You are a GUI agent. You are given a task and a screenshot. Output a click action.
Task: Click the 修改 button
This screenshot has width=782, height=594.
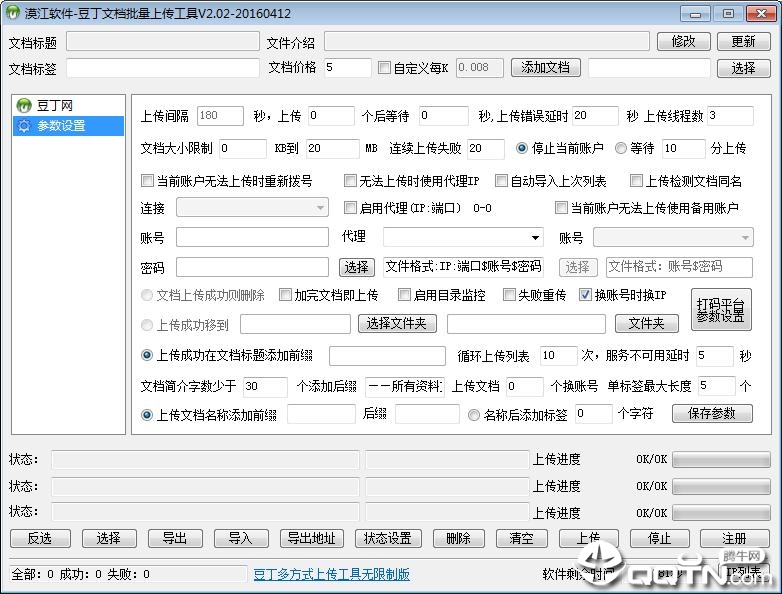coord(684,41)
